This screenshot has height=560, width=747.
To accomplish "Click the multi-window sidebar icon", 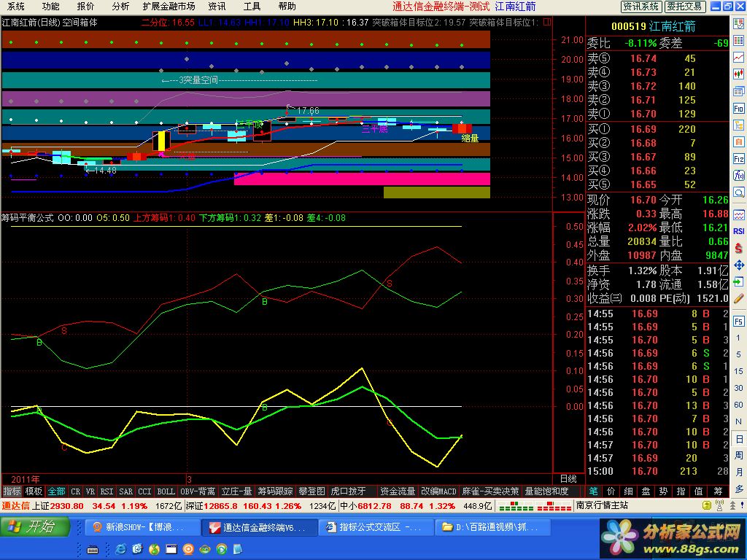I will click(739, 91).
